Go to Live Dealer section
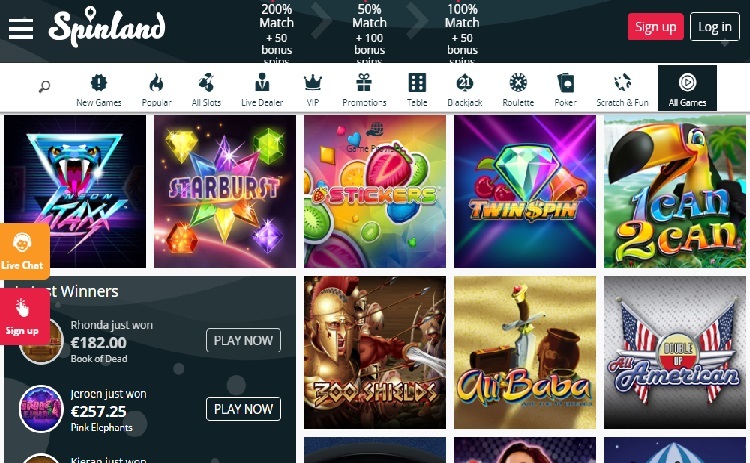The image size is (750, 463). tap(262, 89)
